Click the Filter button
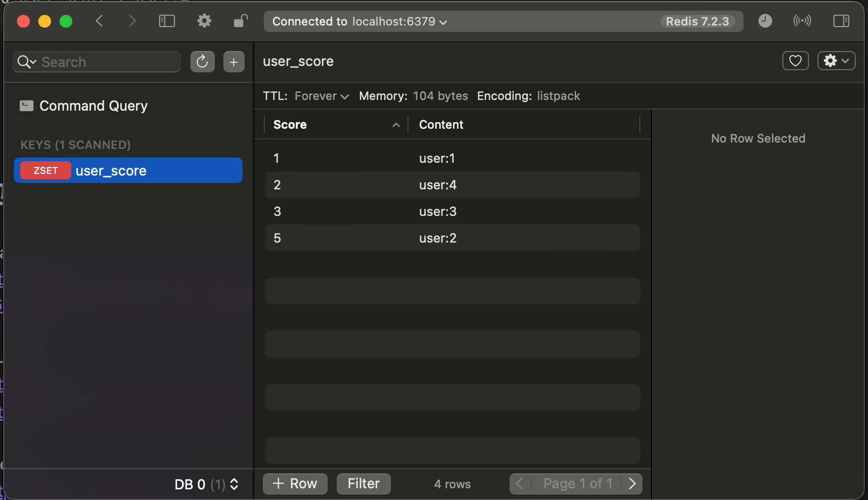 [x=364, y=484]
